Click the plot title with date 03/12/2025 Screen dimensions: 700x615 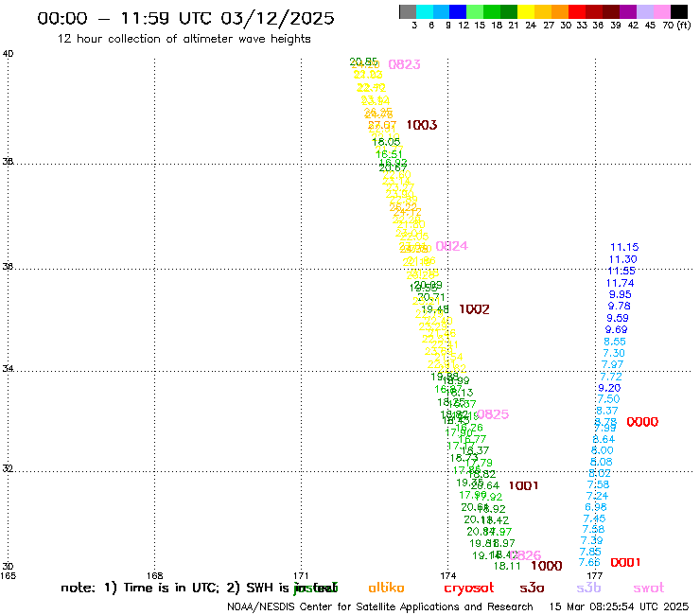tap(185, 18)
